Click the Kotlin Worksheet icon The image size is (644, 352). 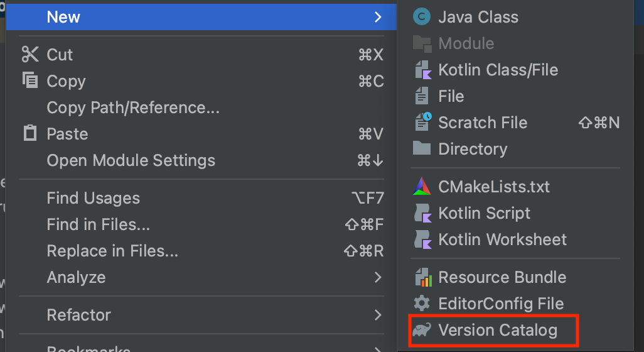(422, 239)
